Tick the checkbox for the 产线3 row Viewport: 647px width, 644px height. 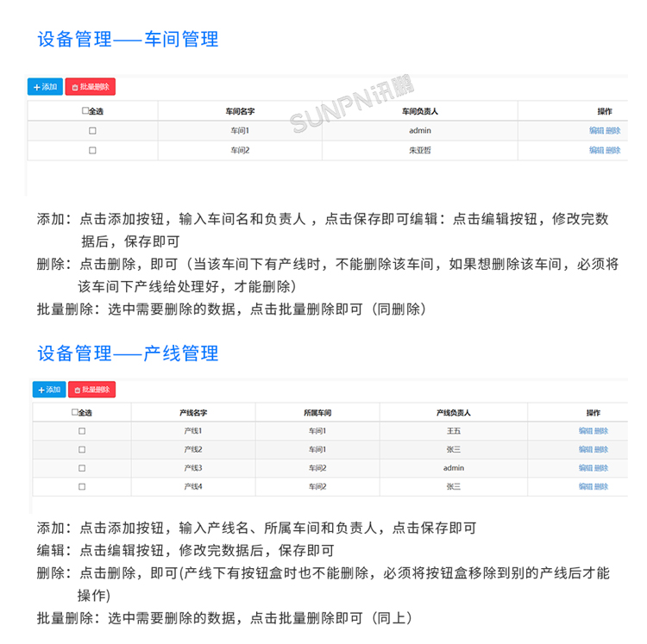82,468
